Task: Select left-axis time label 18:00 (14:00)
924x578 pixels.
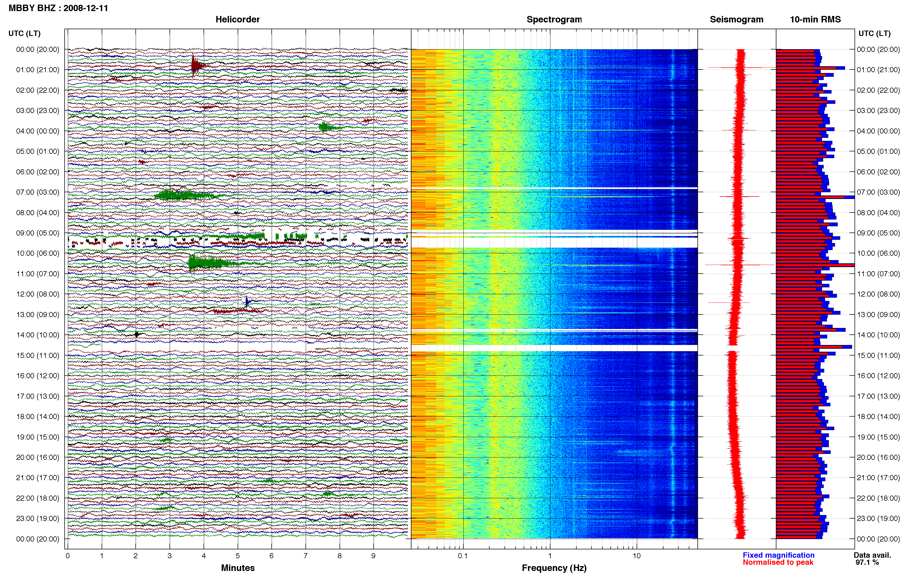Action: pos(38,416)
